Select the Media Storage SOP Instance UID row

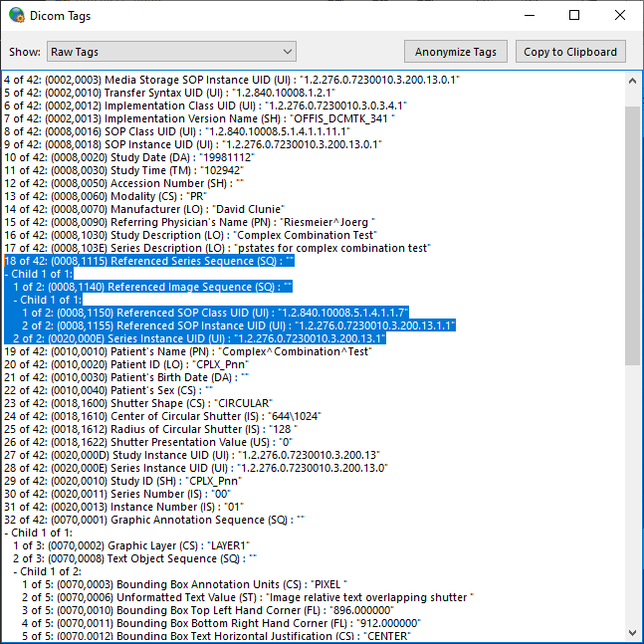coord(232,80)
